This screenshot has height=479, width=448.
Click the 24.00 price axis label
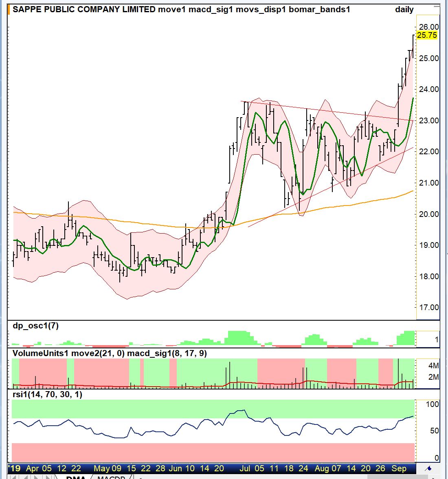coord(429,89)
